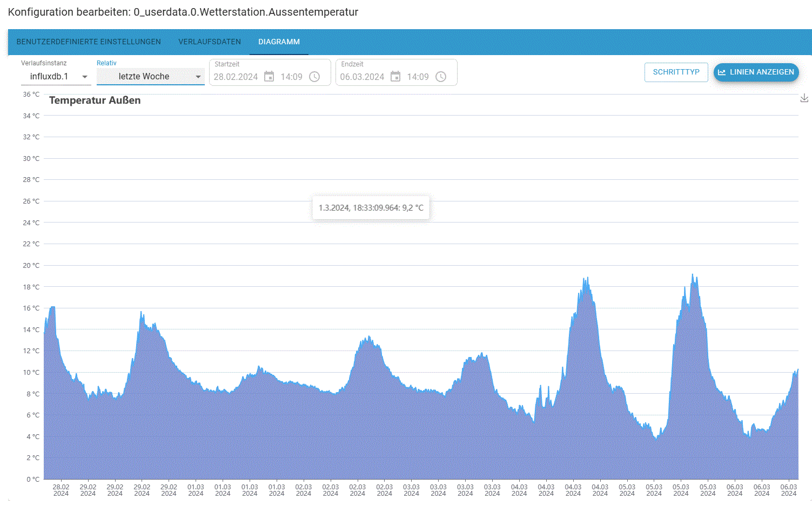The height and width of the screenshot is (512, 812).
Task: Select the Diagramm tab
Action: [x=279, y=42]
